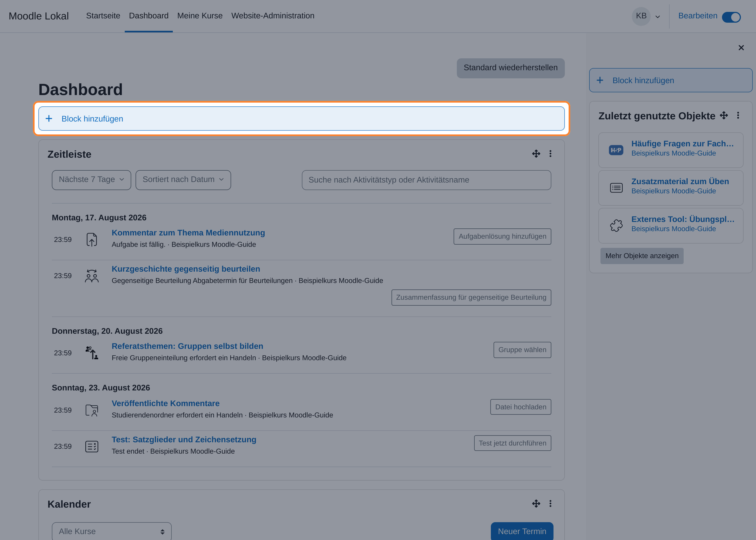Click the student folder icon beside Veröffentlichte Kommentare
Viewport: 756px width, 540px height.
[x=92, y=410]
